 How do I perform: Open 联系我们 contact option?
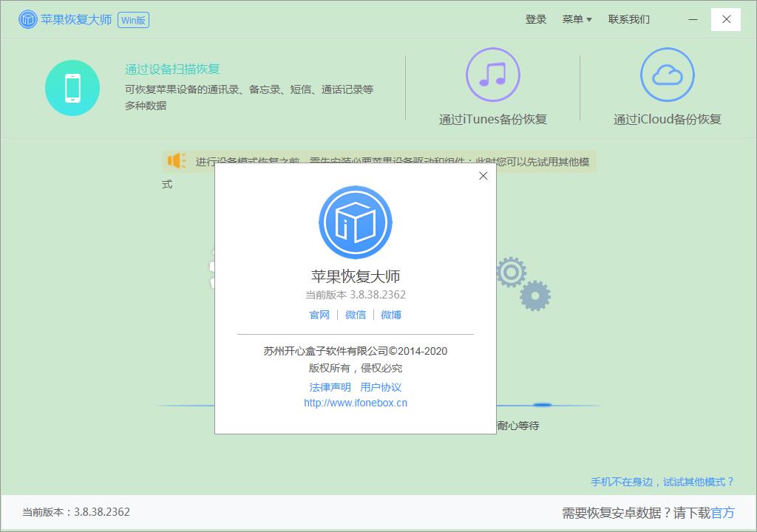point(628,19)
